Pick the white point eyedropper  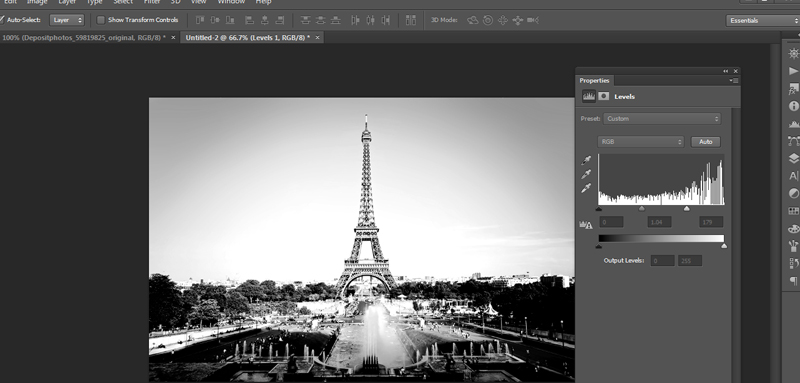[586, 188]
